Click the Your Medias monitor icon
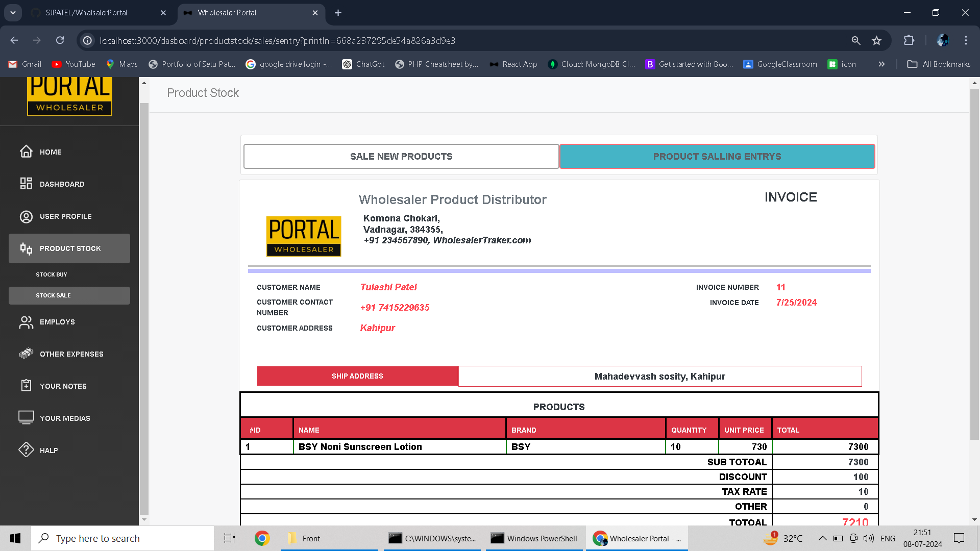The image size is (980, 551). [x=26, y=418]
